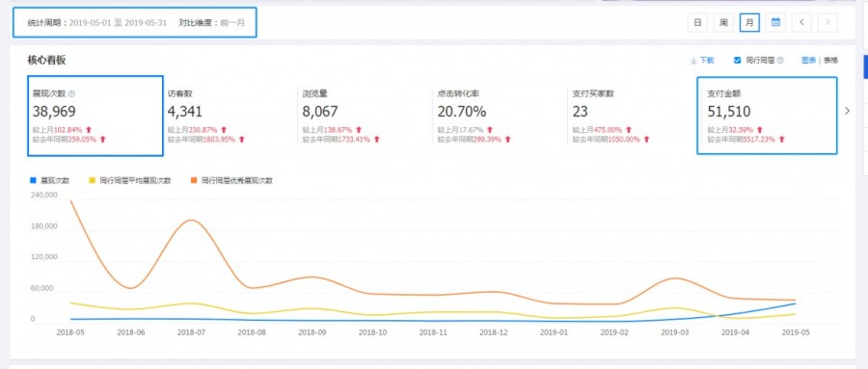Click 较上月102.84% under 展现次数
The height and width of the screenshot is (369, 868).
tap(57, 130)
